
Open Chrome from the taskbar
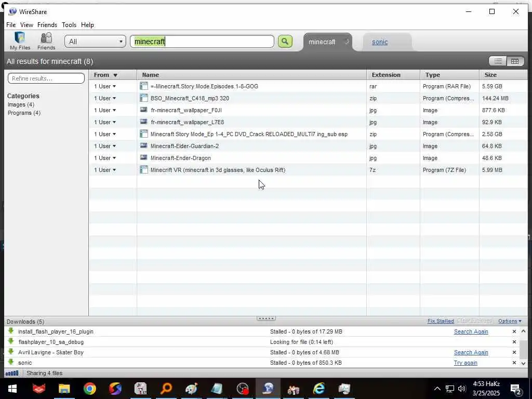[x=89, y=389]
